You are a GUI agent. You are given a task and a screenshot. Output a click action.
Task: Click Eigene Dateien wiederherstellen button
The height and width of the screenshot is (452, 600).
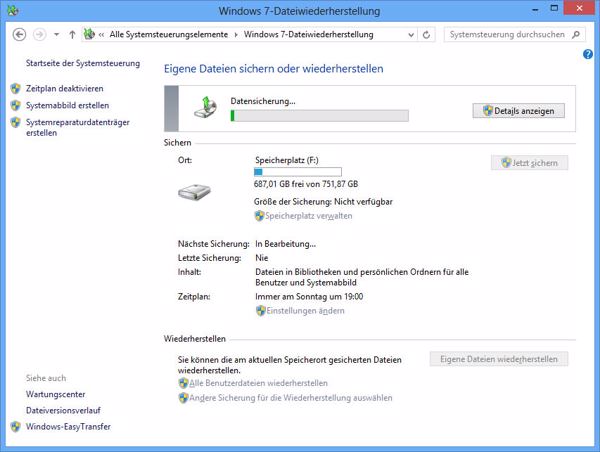point(499,359)
